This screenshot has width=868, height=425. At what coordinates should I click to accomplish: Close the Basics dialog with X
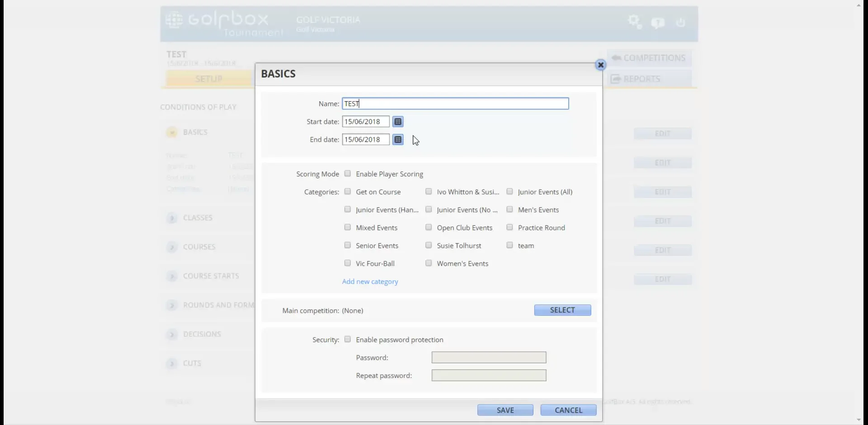click(600, 65)
